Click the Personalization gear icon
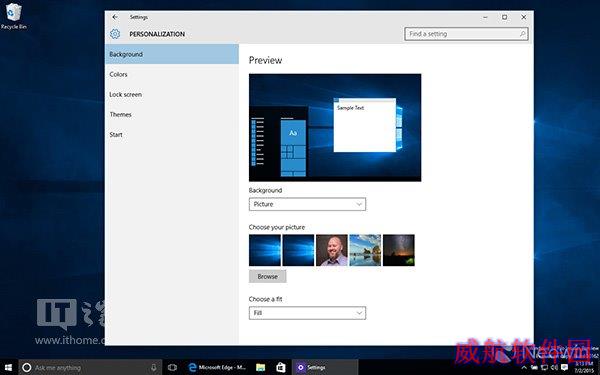This screenshot has height=375, width=600. (x=115, y=34)
